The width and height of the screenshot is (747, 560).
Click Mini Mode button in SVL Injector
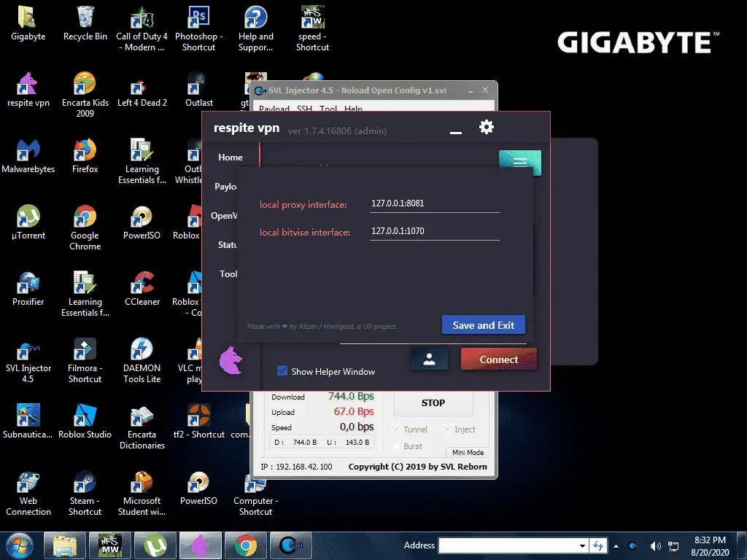(468, 452)
